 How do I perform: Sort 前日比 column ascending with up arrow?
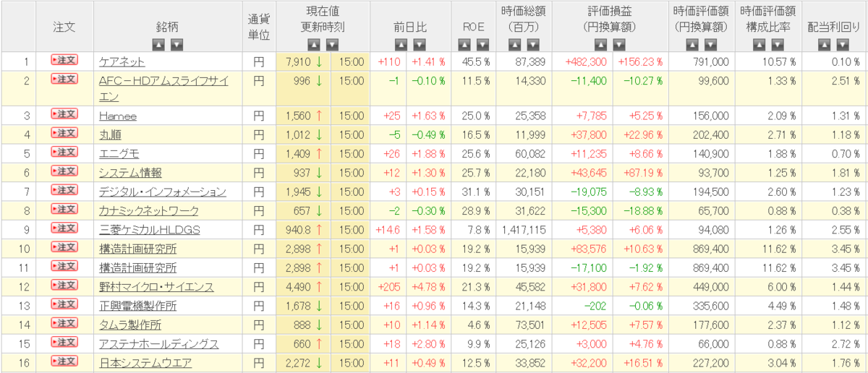[401, 44]
